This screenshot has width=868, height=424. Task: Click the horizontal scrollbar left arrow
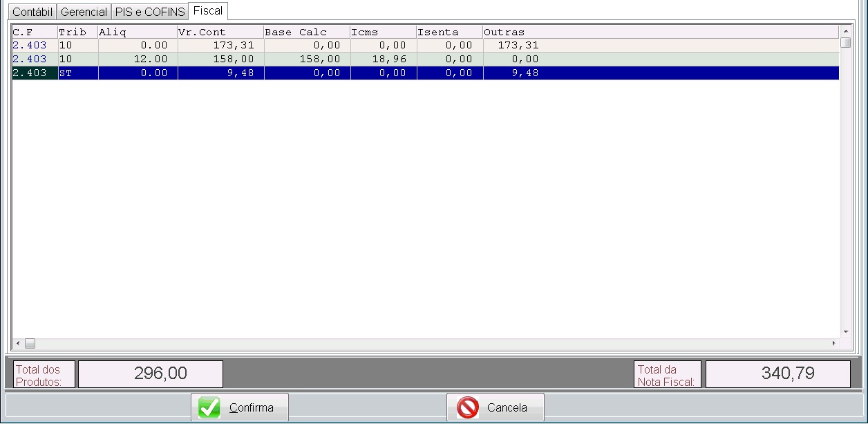(18, 343)
